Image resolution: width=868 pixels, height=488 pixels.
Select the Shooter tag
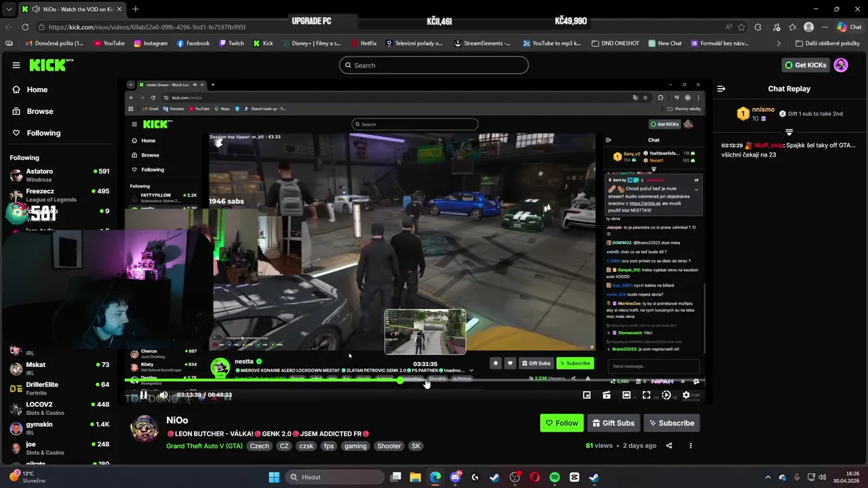(389, 446)
